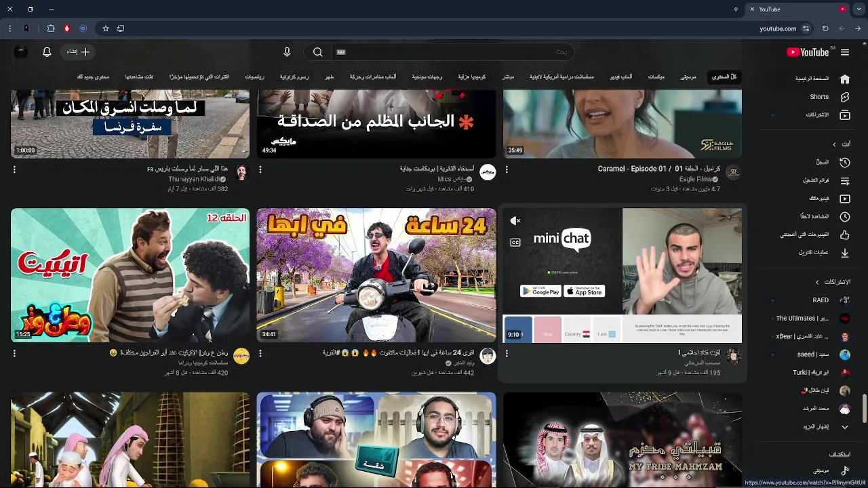The height and width of the screenshot is (488, 868).
Task: Open Music in the Explore section
Action: click(x=845, y=470)
